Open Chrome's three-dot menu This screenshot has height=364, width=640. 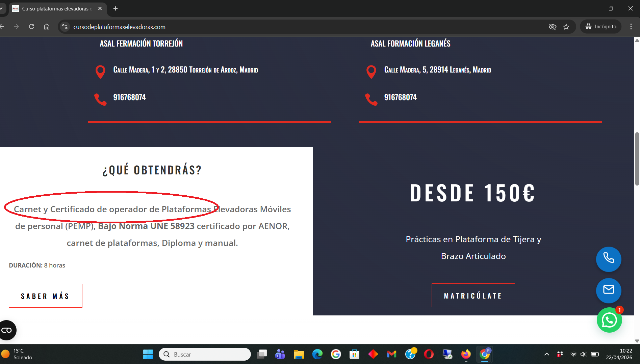click(x=631, y=27)
